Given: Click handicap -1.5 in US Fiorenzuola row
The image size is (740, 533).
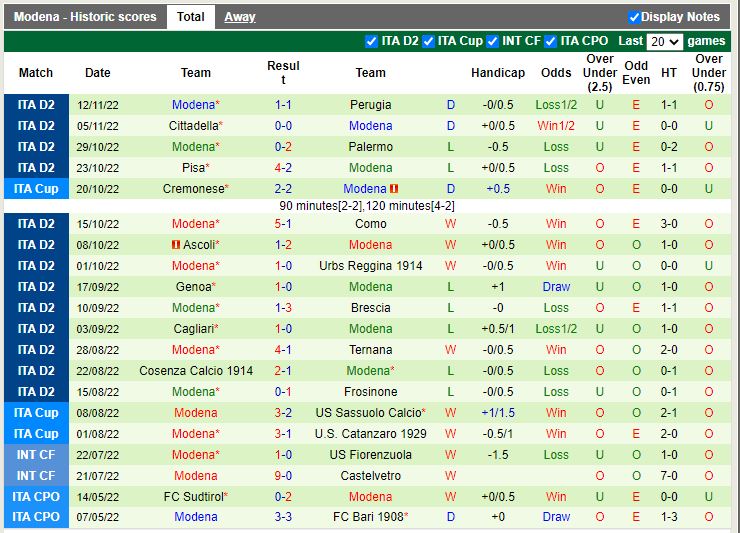Looking at the screenshot, I should (498, 455).
